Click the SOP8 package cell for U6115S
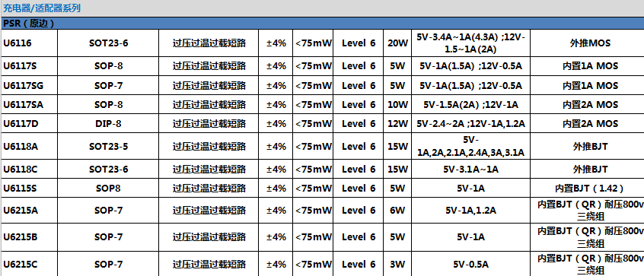This screenshot has height=276, width=644. pyautogui.click(x=108, y=188)
